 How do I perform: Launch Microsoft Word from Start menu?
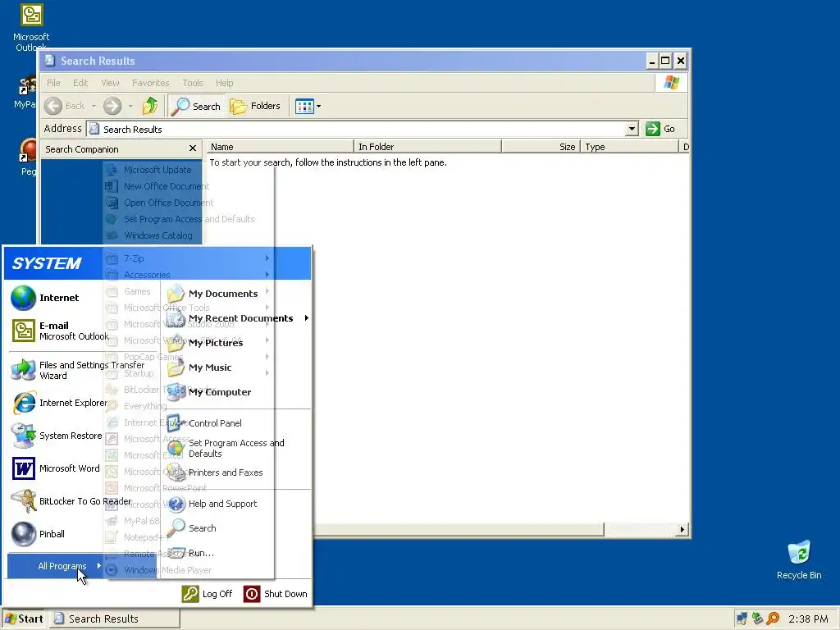[56, 468]
